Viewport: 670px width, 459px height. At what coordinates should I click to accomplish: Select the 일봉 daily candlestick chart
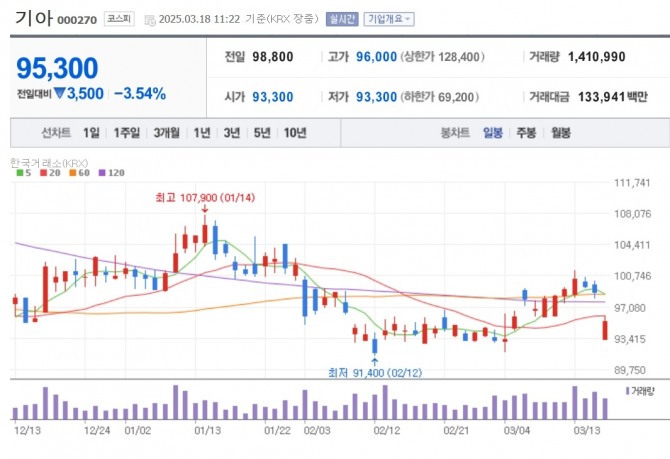pyautogui.click(x=493, y=133)
